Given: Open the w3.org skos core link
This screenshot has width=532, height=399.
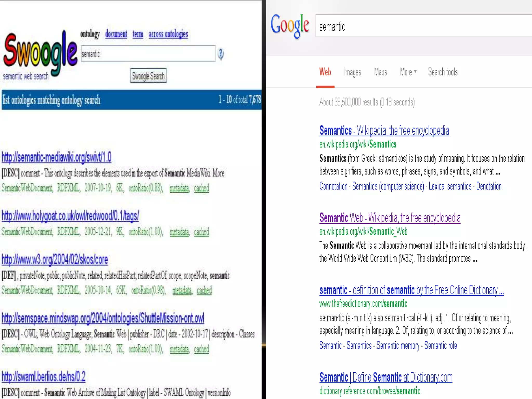Looking at the screenshot, I should (x=55, y=260).
